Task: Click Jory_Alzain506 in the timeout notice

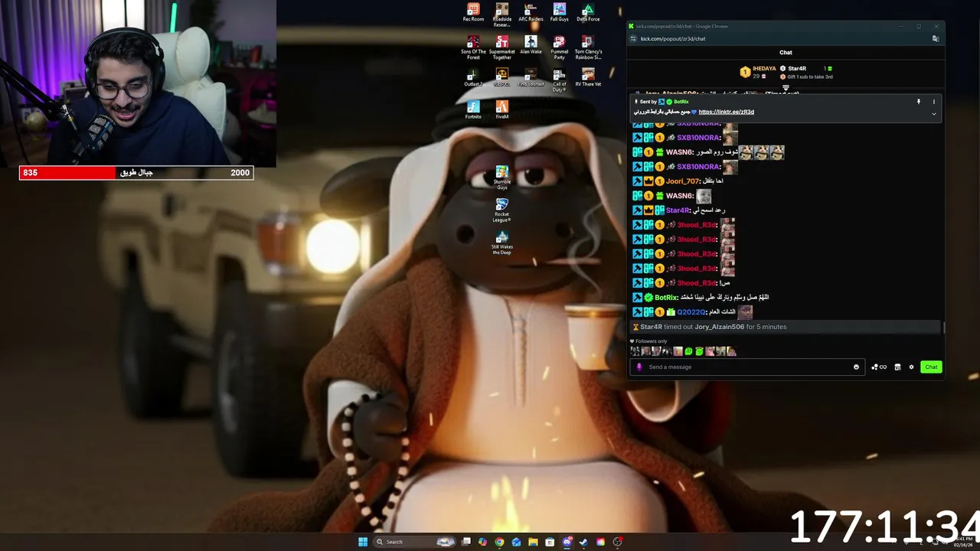Action: tap(719, 327)
